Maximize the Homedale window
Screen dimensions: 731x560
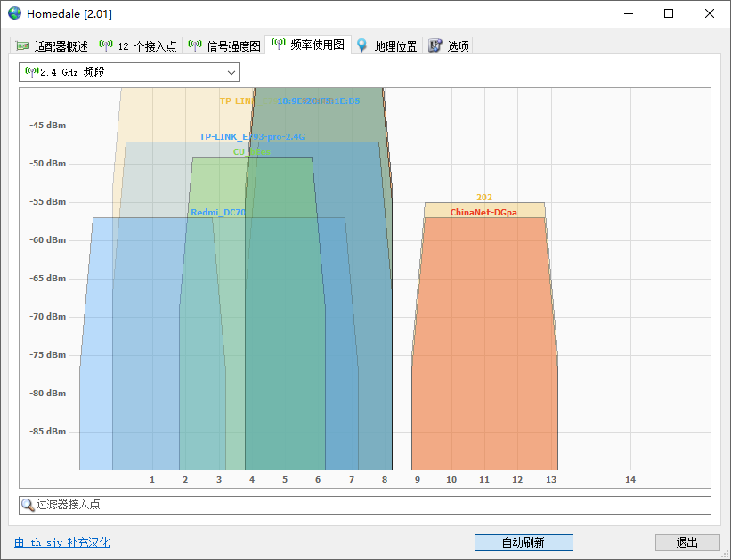point(669,13)
